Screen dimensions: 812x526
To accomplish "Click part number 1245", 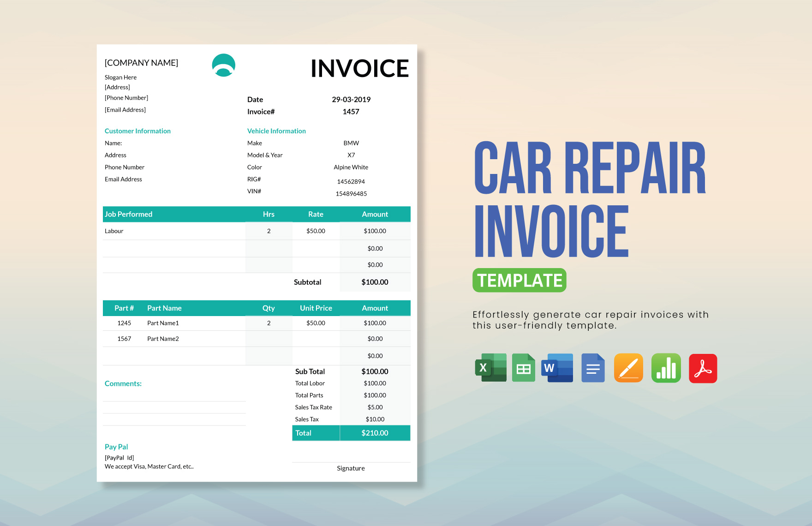I will pos(124,323).
